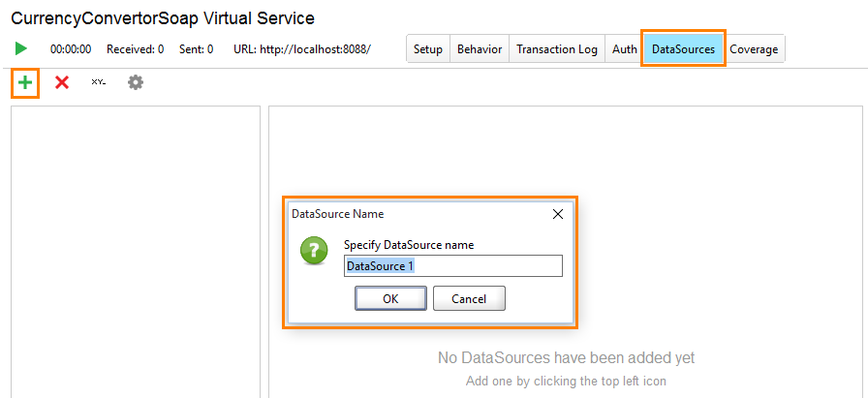This screenshot has height=398, width=868.
Task: Click the Sent: 0 counter
Action: pyautogui.click(x=196, y=49)
